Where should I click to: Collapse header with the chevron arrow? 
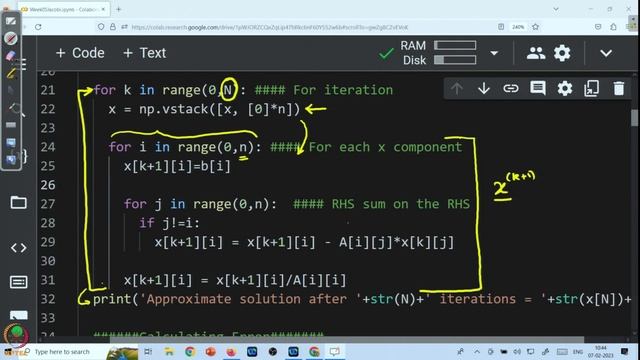click(606, 53)
